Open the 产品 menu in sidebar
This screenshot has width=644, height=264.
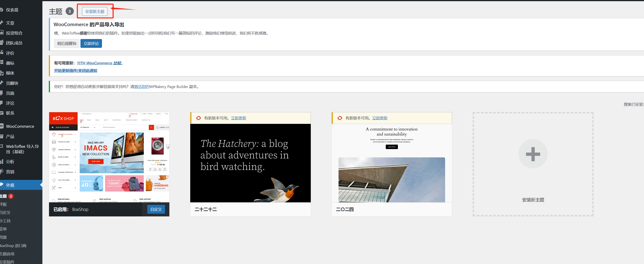10,136
